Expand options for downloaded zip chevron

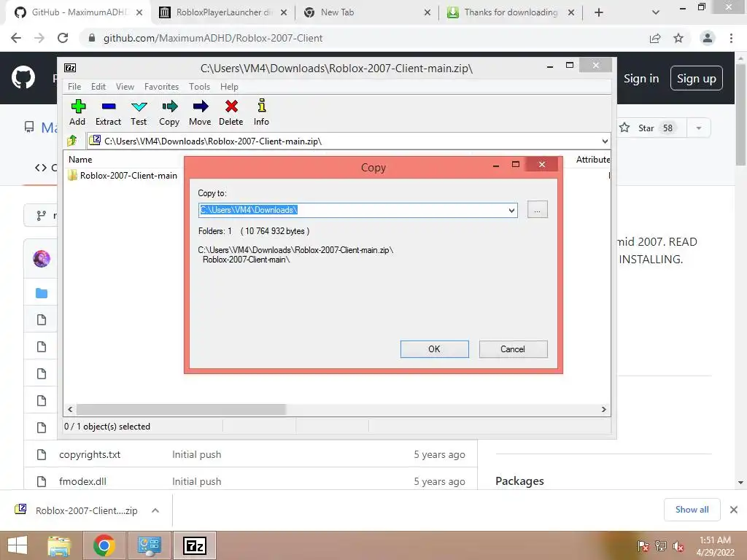pyautogui.click(x=155, y=510)
